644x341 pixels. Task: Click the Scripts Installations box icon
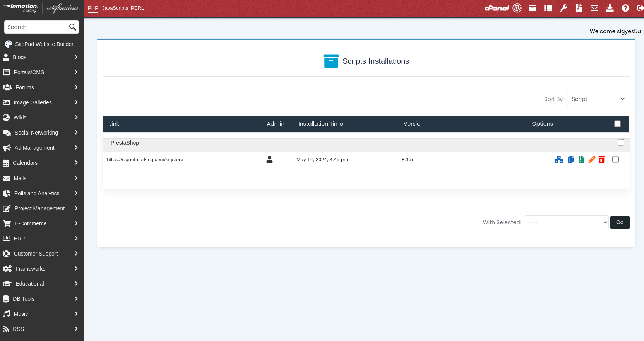331,61
